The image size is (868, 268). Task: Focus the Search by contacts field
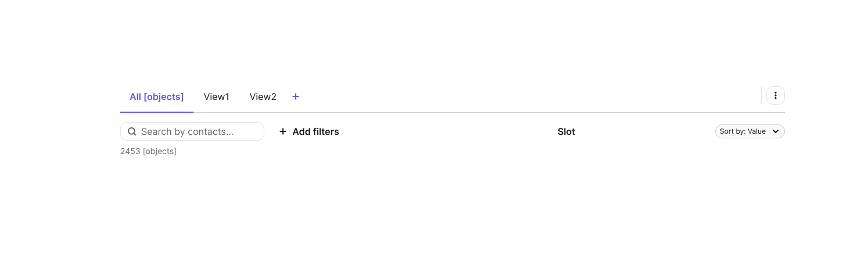192,131
